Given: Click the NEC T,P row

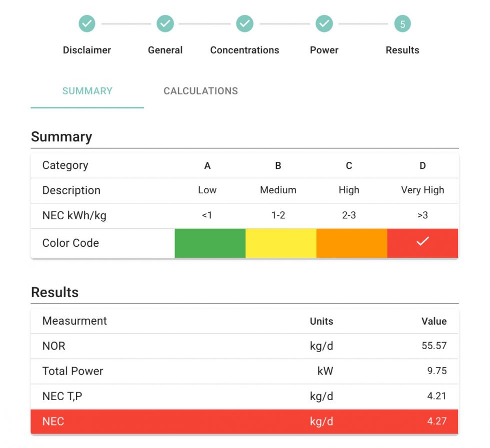Looking at the screenshot, I should click(244, 396).
